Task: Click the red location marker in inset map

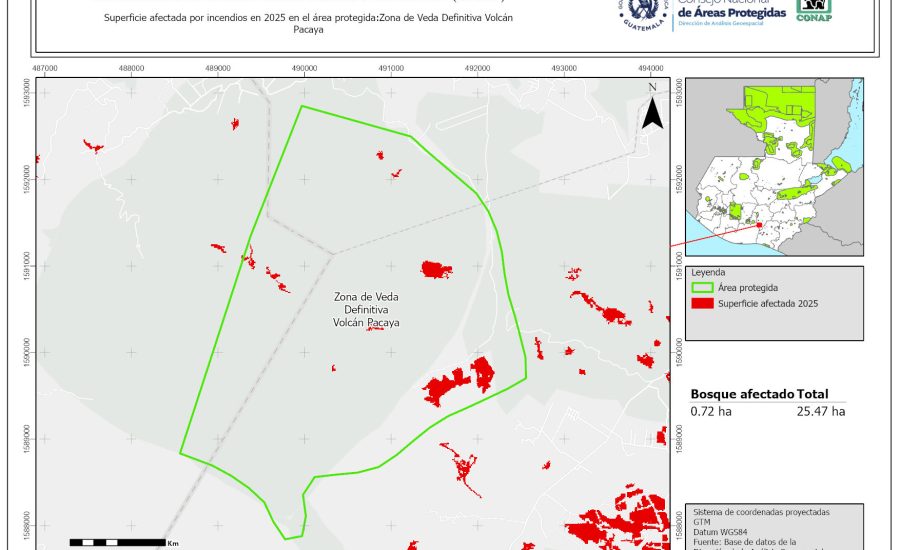Action: click(x=759, y=225)
